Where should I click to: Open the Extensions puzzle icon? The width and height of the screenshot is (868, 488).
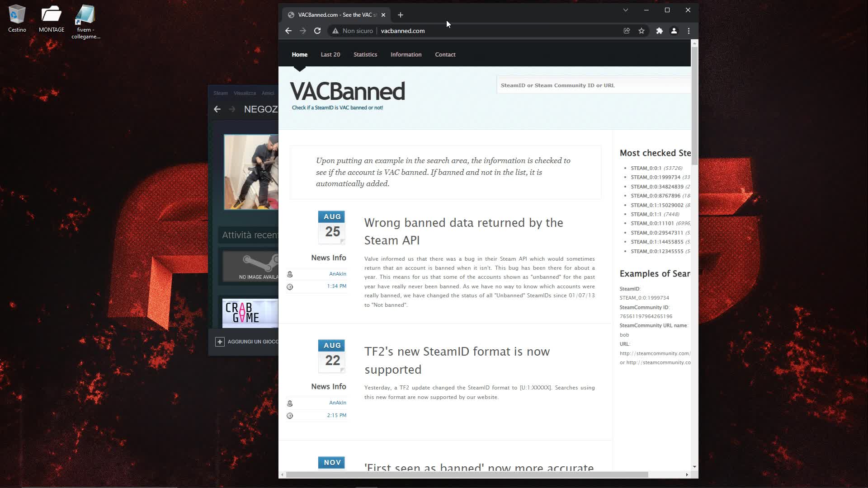click(x=659, y=31)
